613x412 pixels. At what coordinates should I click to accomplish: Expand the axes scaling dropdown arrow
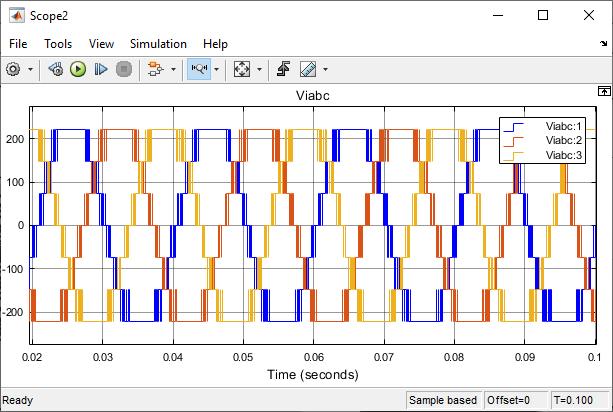(x=259, y=70)
